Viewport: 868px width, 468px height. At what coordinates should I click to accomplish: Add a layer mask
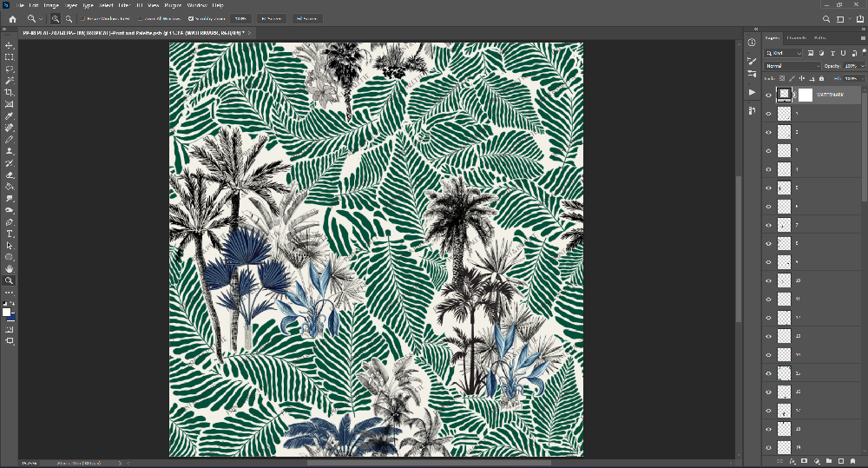pos(805,461)
